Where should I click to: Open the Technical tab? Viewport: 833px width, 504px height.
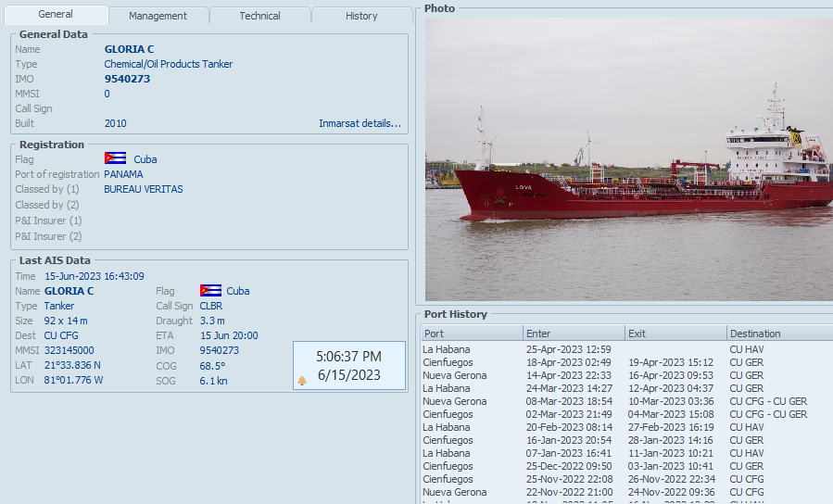[259, 16]
